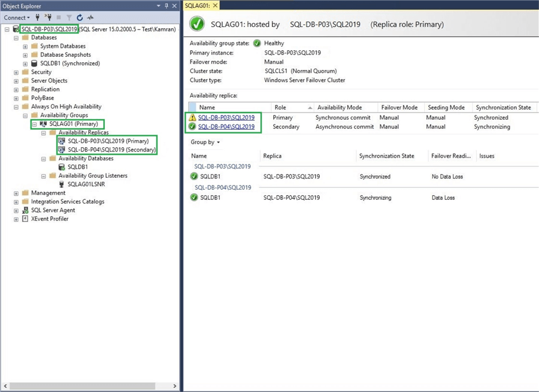
Task: Sort by Availability Mode column header
Action: tap(346, 108)
